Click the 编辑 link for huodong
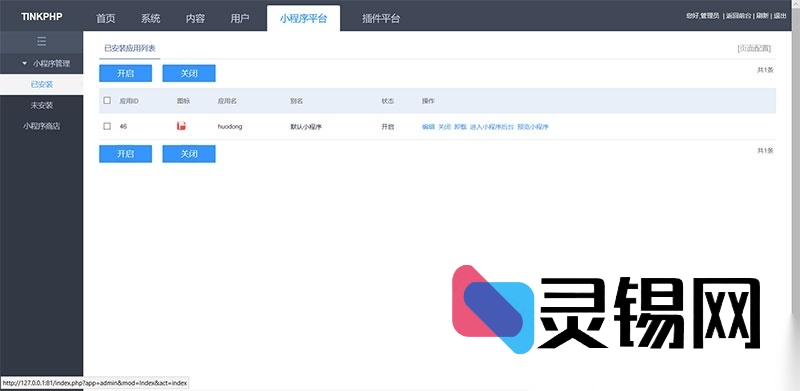800x391 pixels. point(428,127)
